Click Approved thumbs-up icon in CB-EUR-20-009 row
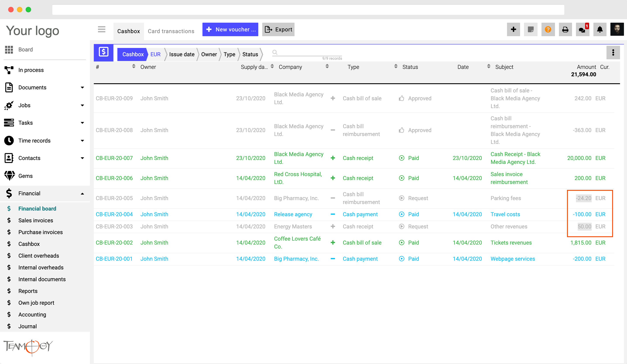 point(401,99)
